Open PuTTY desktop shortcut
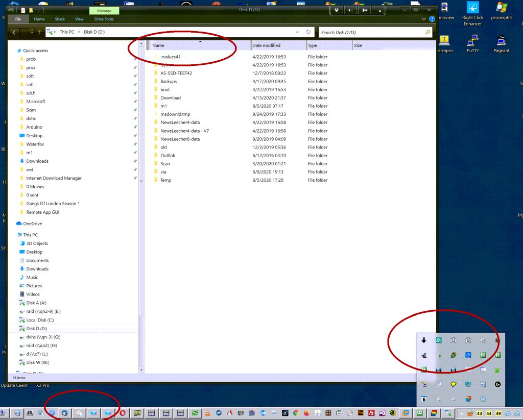The width and height of the screenshot is (523, 420). pos(472,44)
